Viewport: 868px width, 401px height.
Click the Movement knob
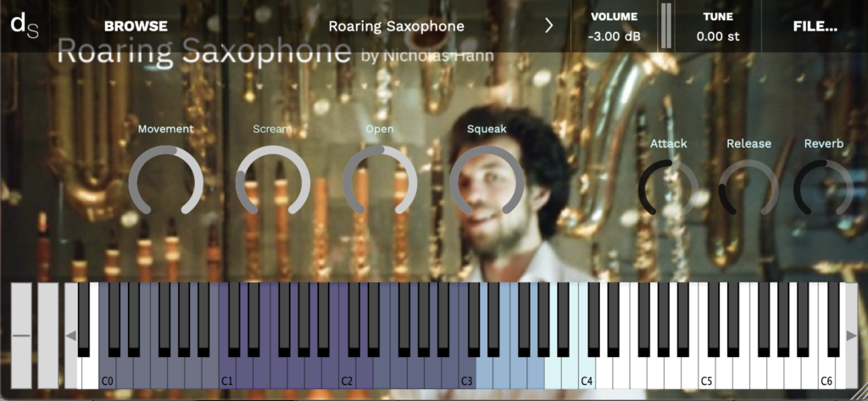coord(165,181)
